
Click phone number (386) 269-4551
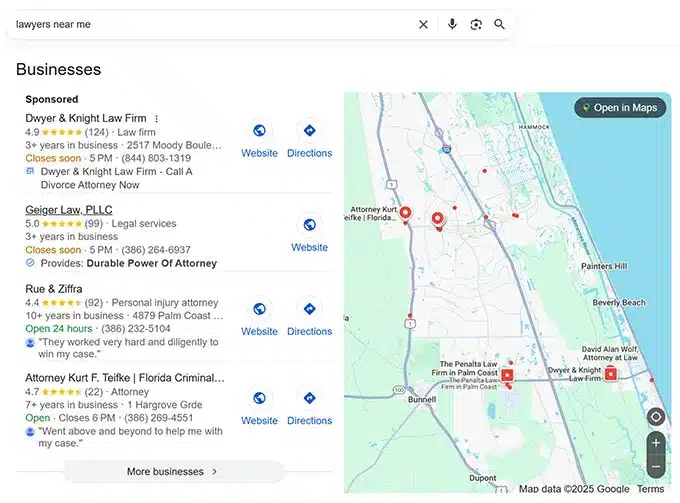coord(159,418)
